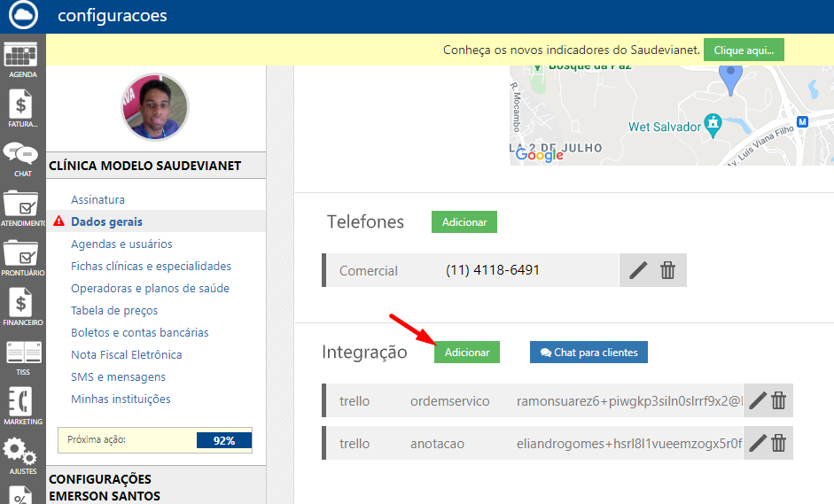
Task: Open Assinatura settings
Action: pyautogui.click(x=97, y=199)
